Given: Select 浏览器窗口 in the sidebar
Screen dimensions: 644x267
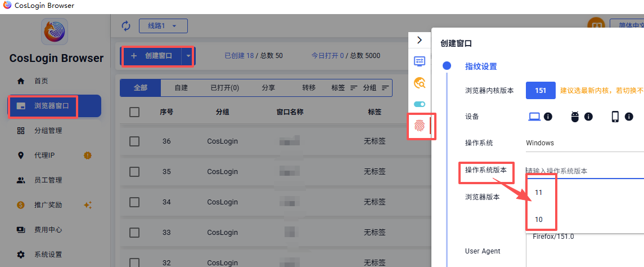Looking at the screenshot, I should [x=55, y=106].
